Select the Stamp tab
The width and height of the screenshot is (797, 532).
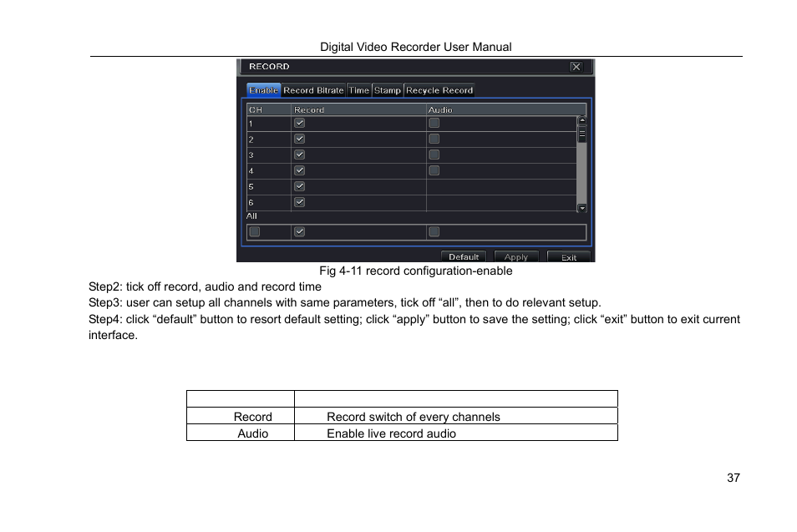click(388, 90)
